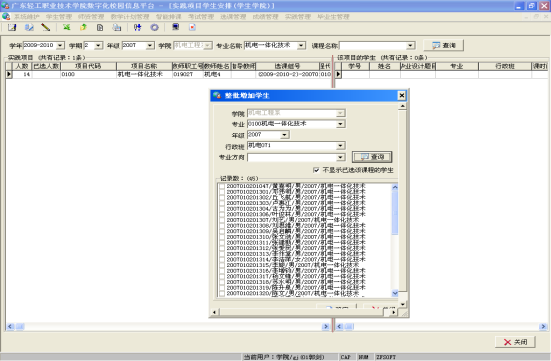This screenshot has height=361, width=551.
Task: Open the main window 年级 dropdown
Action: pos(150,46)
